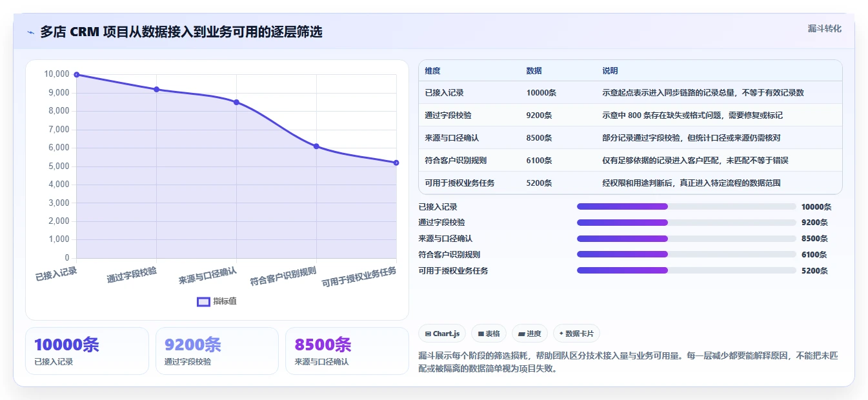The image size is (868, 400).
Task: Click the chart point for 可用于授权业务任务
Action: coord(396,163)
